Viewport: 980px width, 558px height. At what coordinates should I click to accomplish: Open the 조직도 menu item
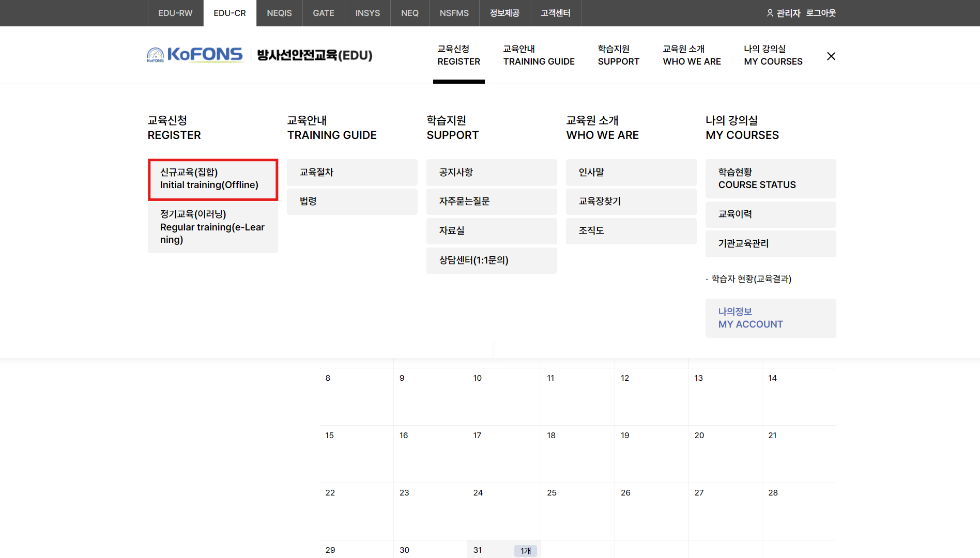pyautogui.click(x=631, y=231)
